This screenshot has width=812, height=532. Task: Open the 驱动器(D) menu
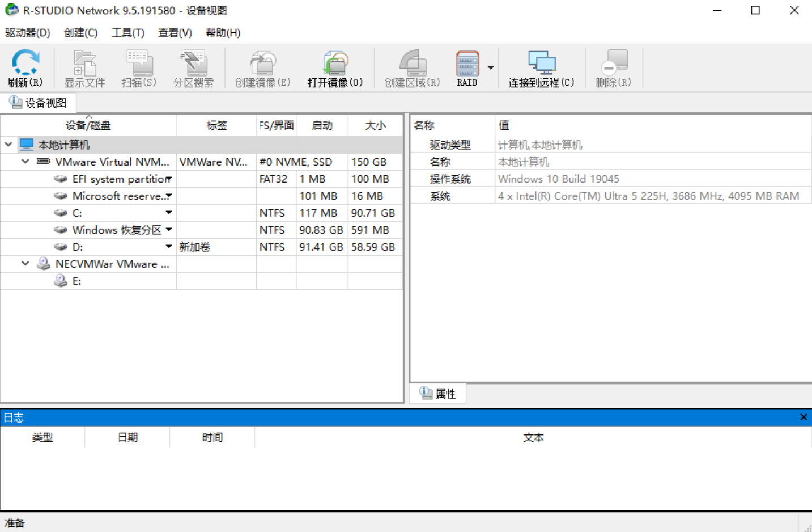pyautogui.click(x=27, y=33)
